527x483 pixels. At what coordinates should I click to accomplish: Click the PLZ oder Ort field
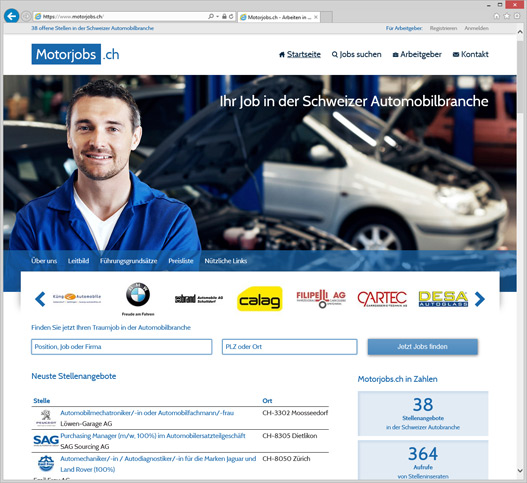coord(289,347)
